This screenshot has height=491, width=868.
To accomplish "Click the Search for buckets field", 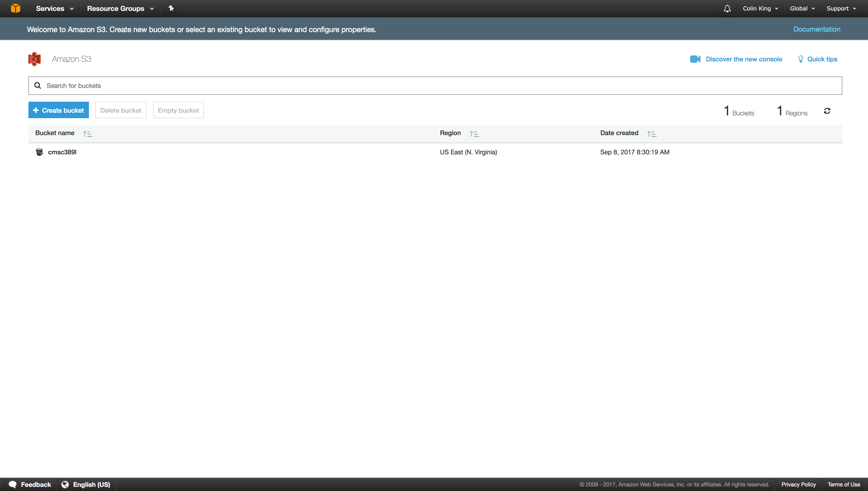I will 435,86.
